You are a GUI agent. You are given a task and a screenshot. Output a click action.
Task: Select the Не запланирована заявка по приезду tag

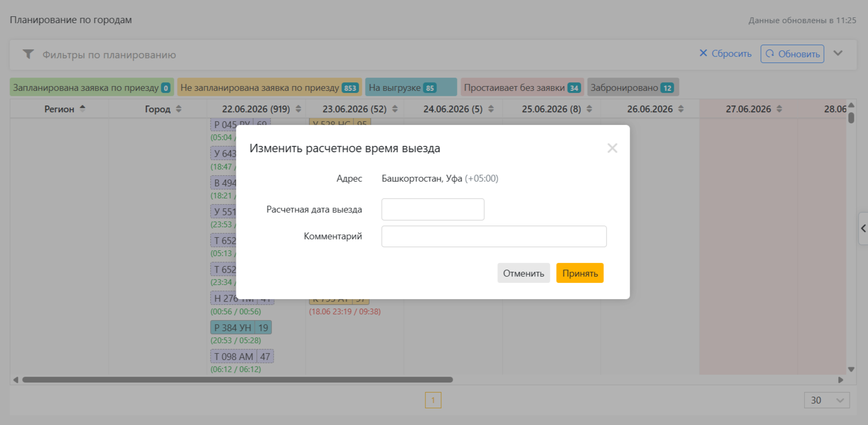click(x=269, y=88)
